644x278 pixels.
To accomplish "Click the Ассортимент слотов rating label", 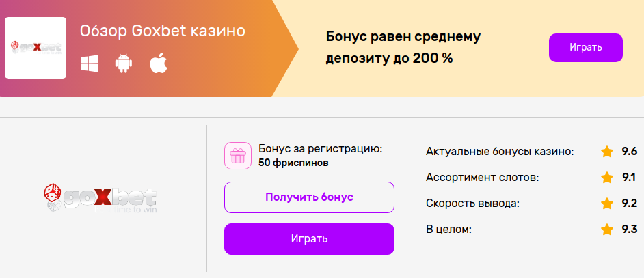I will 482,178.
